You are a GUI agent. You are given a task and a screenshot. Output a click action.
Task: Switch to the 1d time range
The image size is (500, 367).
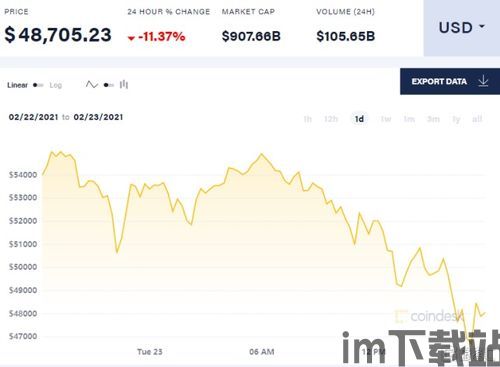359,119
